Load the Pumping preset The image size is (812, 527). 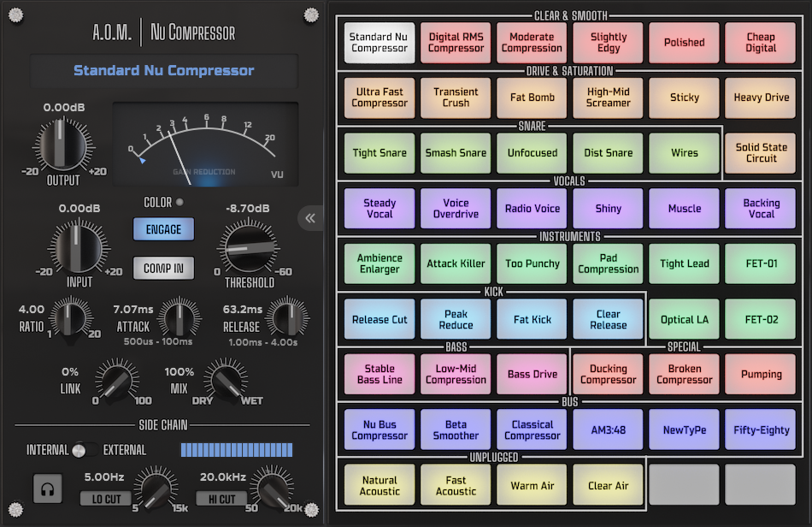point(761,374)
